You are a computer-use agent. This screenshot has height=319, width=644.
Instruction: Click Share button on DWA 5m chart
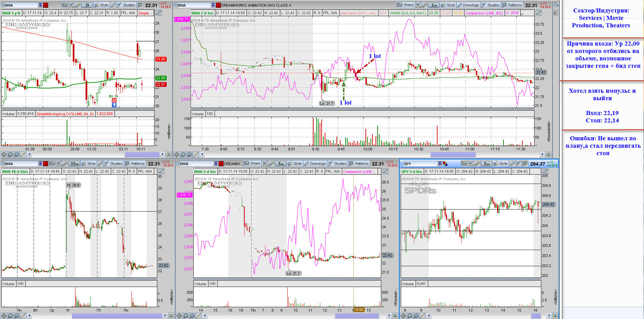click(x=252, y=164)
